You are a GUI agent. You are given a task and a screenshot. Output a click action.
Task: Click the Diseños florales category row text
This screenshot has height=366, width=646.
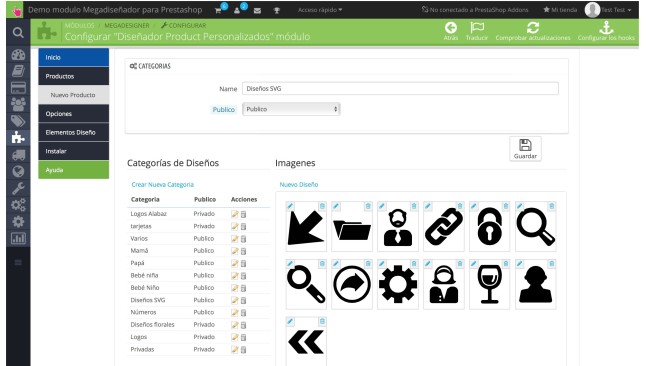(x=152, y=325)
